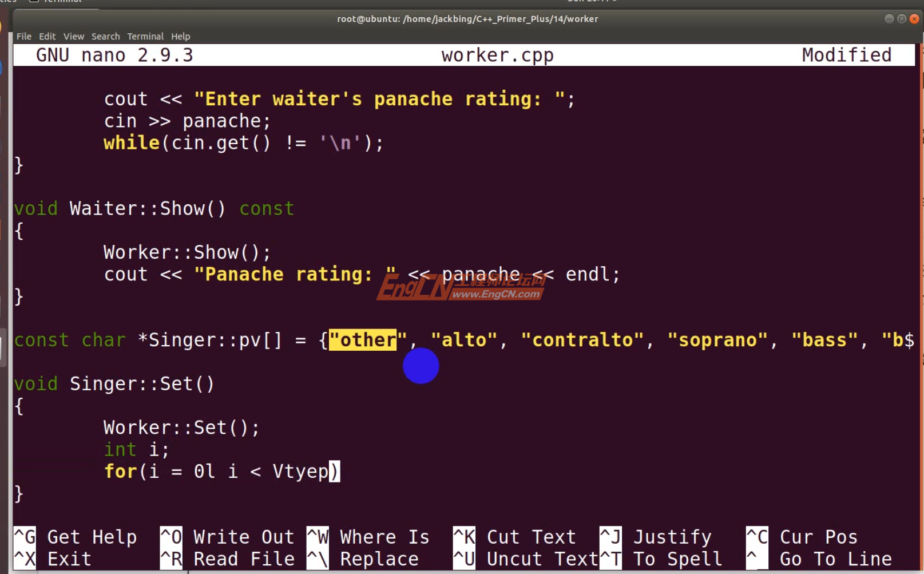Screen dimensions: 924x574
Task: Open the Edit menu
Action: (x=47, y=36)
